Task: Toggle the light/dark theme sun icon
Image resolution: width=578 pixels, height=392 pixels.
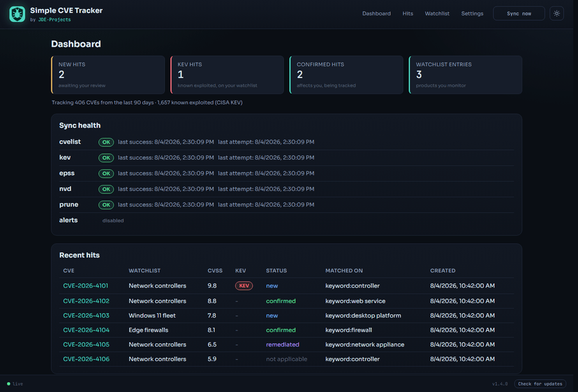Action: pos(557,13)
